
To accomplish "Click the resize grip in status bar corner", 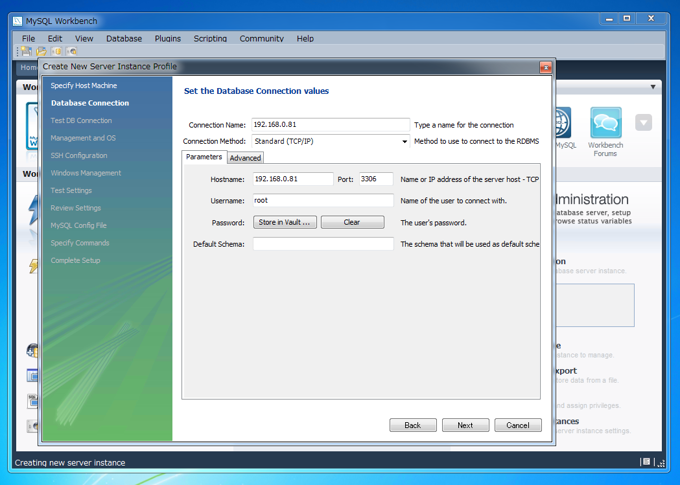I will coord(660,463).
